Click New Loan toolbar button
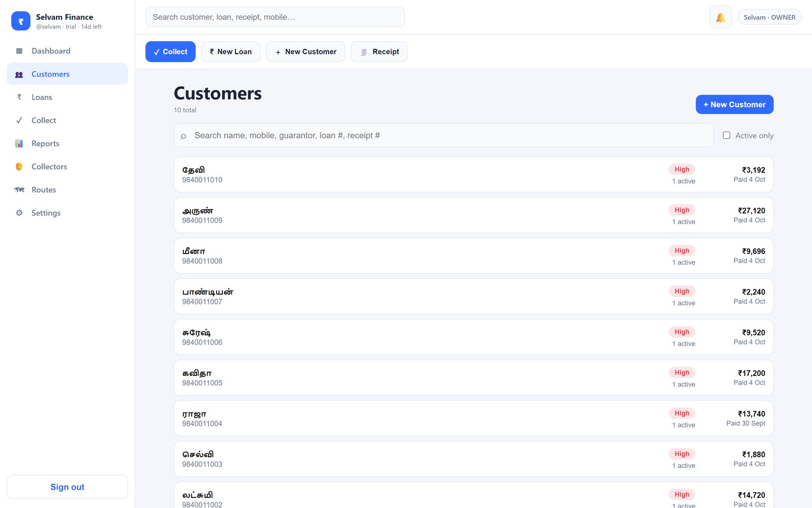The image size is (812, 508). coord(231,52)
